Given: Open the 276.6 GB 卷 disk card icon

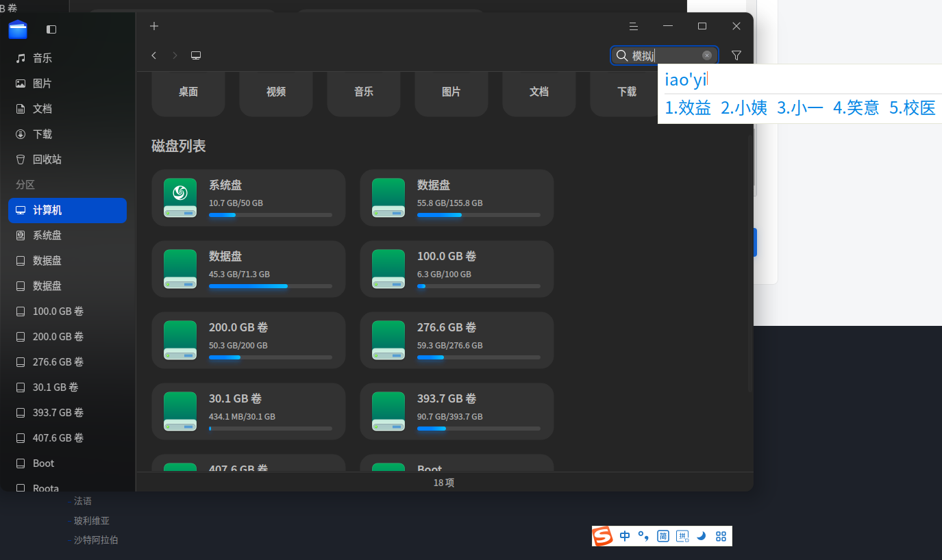Looking at the screenshot, I should click(388, 340).
